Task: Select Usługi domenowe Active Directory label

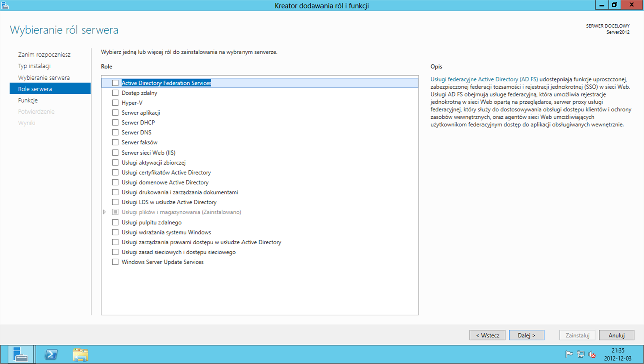Action: (165, 182)
